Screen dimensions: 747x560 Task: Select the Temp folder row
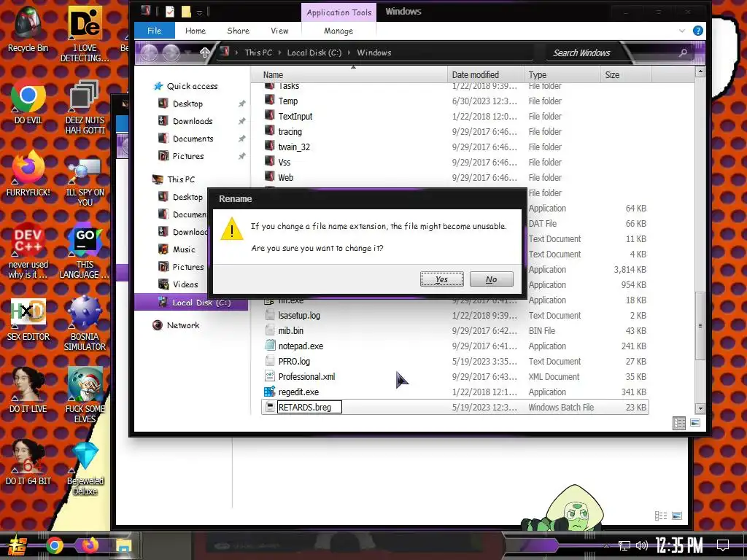pos(455,101)
